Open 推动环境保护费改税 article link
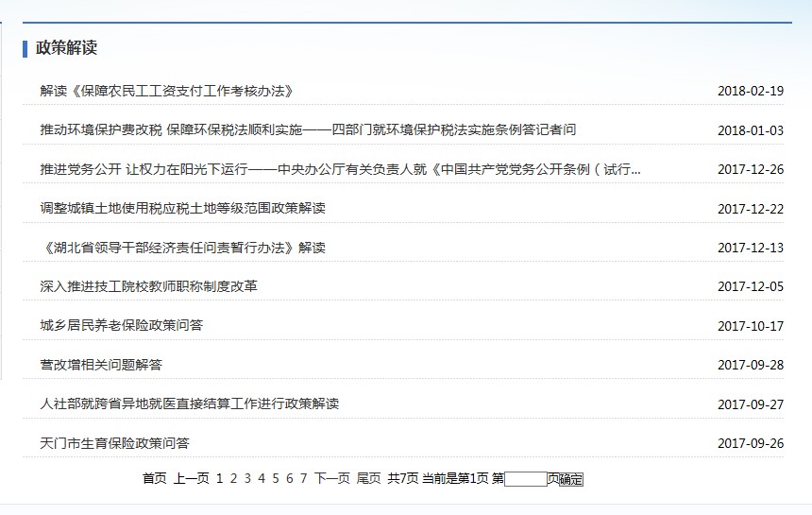 pos(308,129)
